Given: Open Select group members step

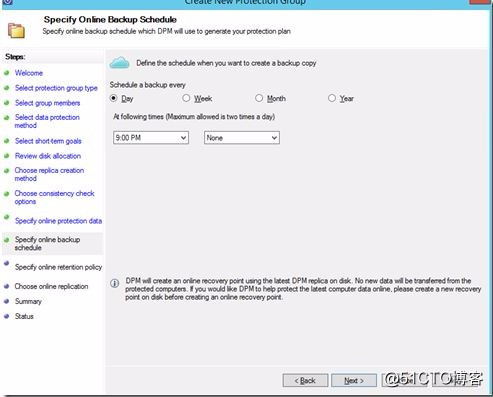Looking at the screenshot, I should (x=47, y=103).
